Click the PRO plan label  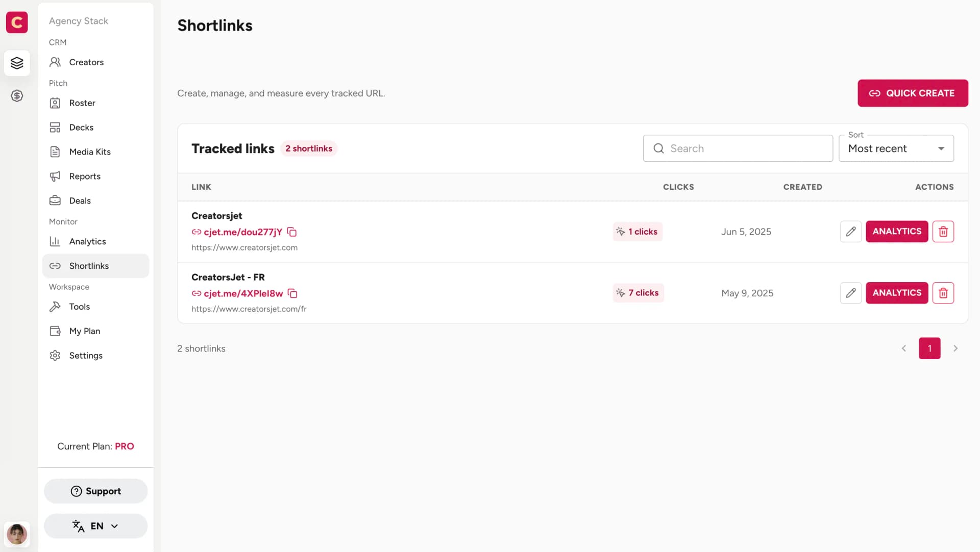(125, 446)
